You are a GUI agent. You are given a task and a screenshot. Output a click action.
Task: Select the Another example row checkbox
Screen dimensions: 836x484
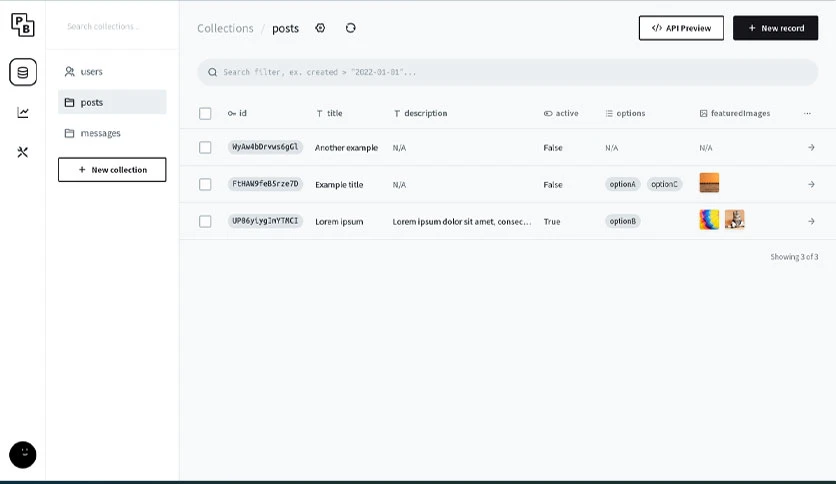point(205,147)
